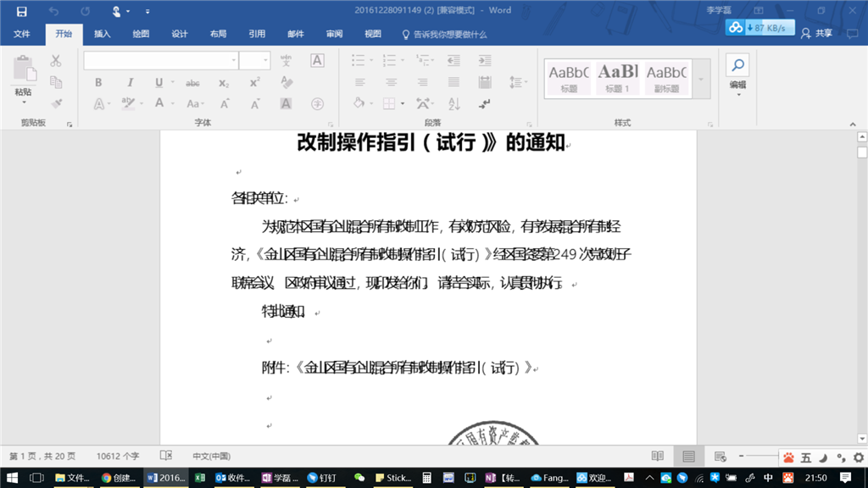Click the Decrease Indent icon

pos(453,60)
